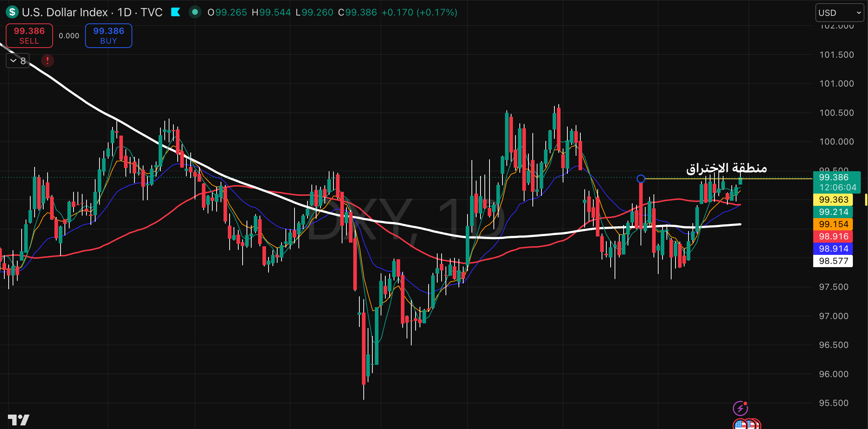Click the 0.000 spread value
The width and height of the screenshot is (868, 429).
coord(69,36)
